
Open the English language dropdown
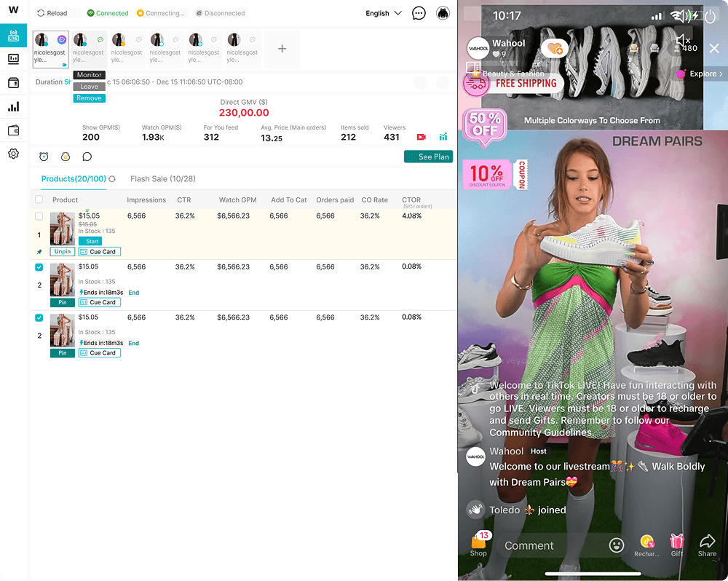[384, 13]
